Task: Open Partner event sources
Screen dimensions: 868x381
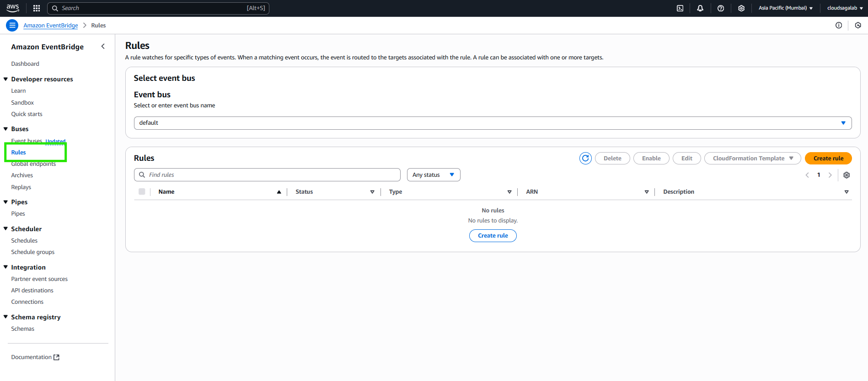Action: [39, 279]
